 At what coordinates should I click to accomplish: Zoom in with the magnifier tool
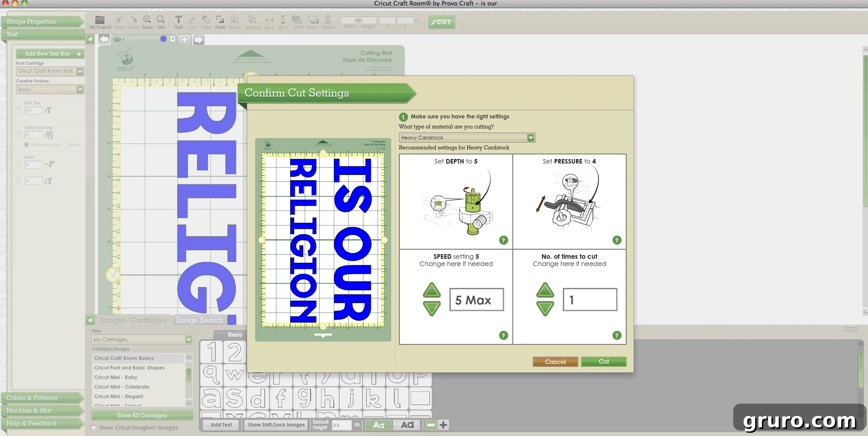coord(148,22)
